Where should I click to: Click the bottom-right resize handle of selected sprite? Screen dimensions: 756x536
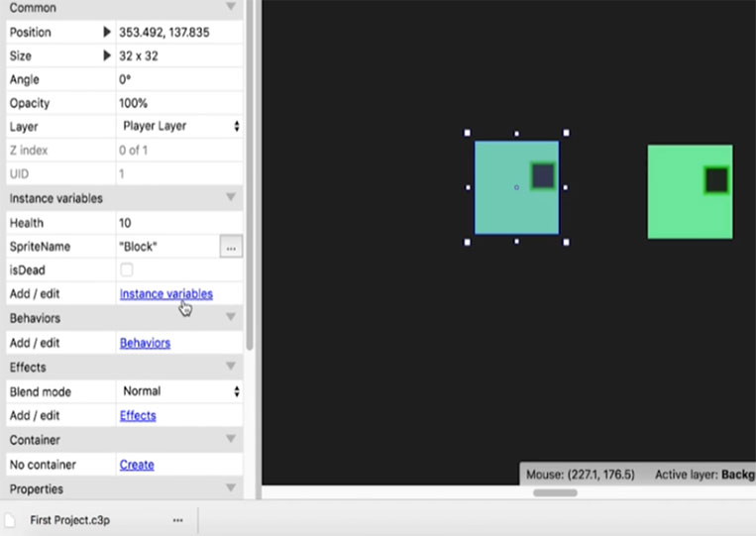[566, 242]
